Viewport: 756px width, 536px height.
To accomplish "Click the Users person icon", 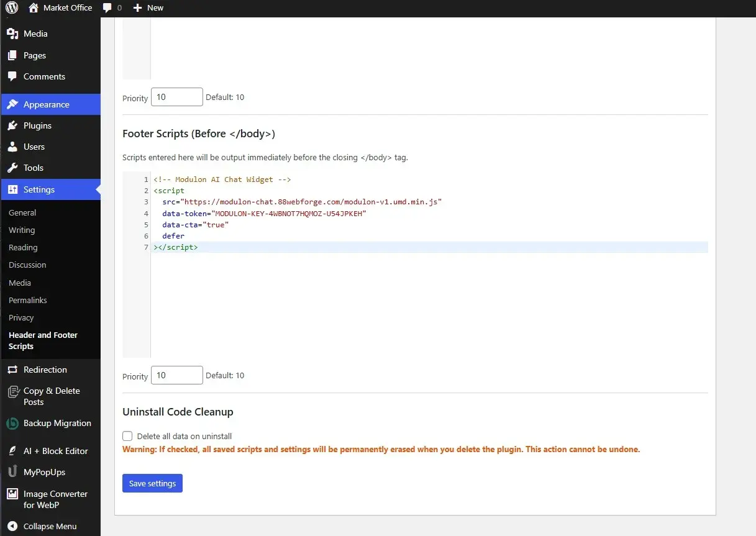I will 12,147.
